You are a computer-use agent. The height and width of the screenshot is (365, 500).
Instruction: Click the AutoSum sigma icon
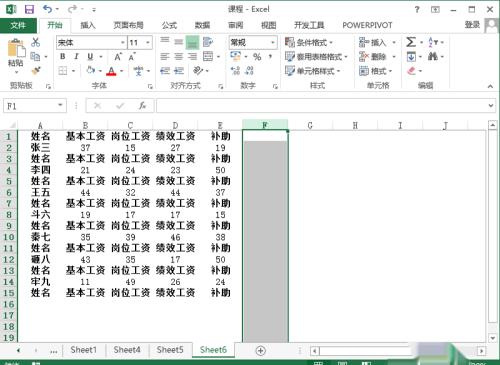pyautogui.click(x=411, y=42)
